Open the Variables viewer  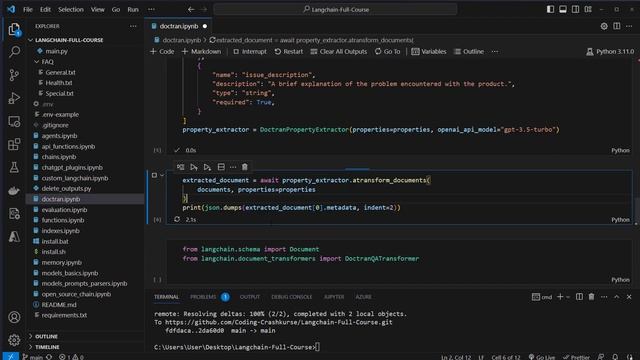coord(429,51)
